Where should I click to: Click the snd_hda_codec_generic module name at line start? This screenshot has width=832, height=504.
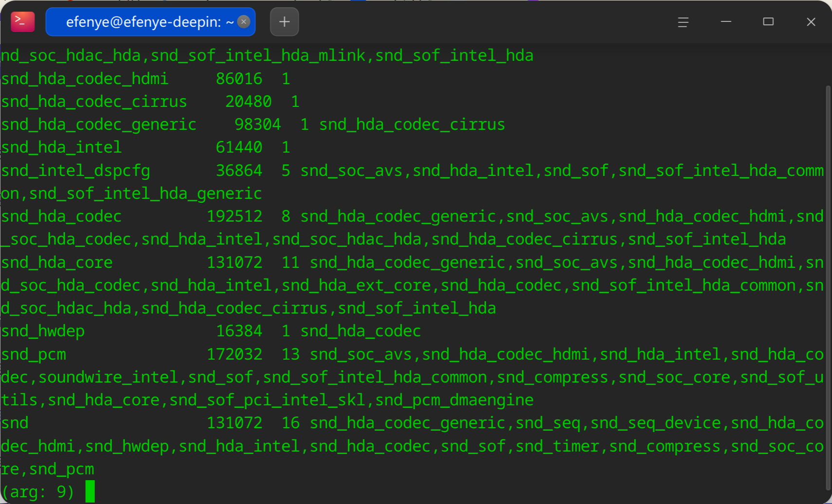pyautogui.click(x=99, y=124)
